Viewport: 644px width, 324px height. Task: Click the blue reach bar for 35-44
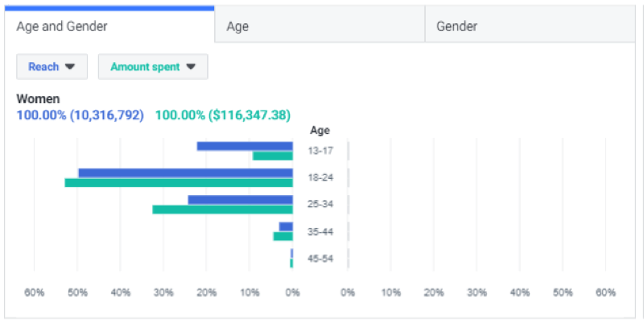tap(286, 227)
